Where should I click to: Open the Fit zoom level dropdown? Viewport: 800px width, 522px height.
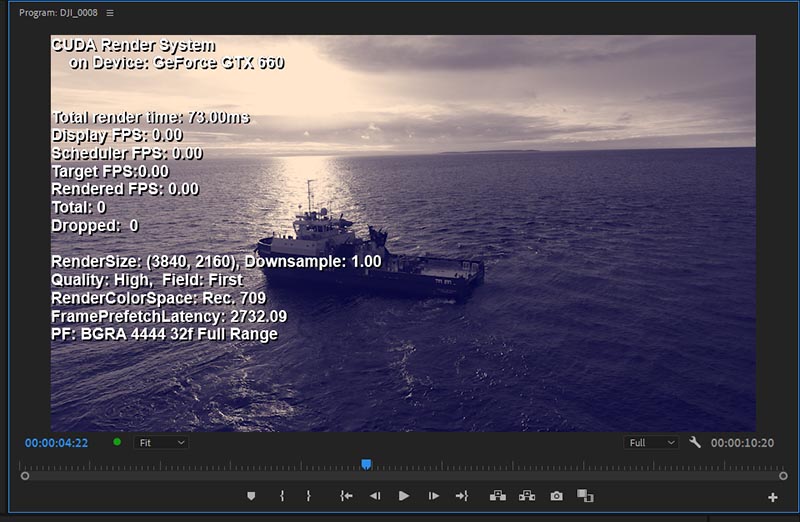coord(161,443)
